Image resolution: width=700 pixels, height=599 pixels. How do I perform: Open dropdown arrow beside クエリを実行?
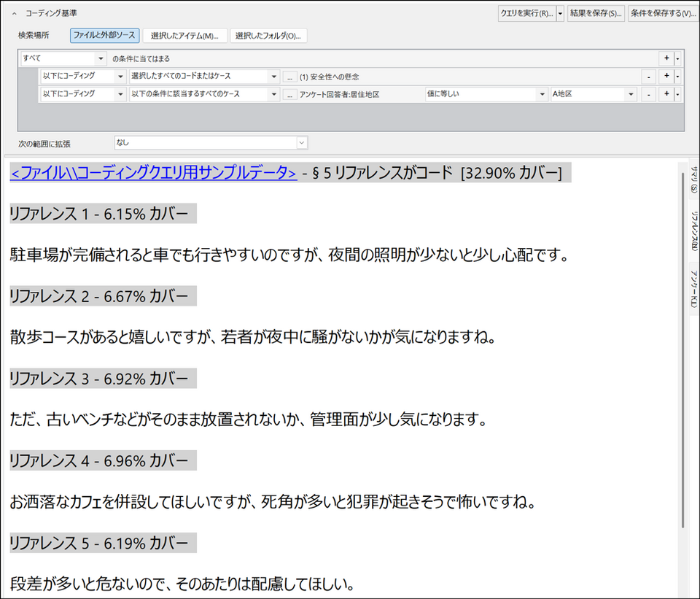[560, 13]
